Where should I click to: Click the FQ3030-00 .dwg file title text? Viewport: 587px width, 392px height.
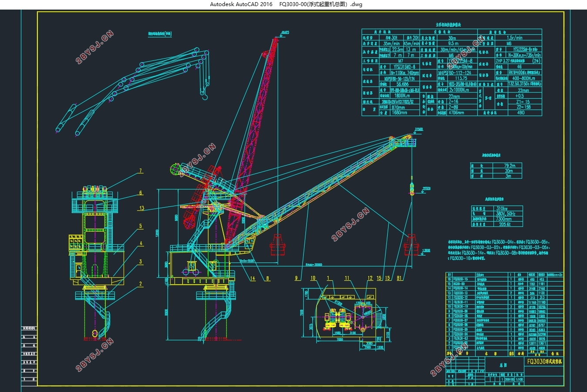(321, 4)
